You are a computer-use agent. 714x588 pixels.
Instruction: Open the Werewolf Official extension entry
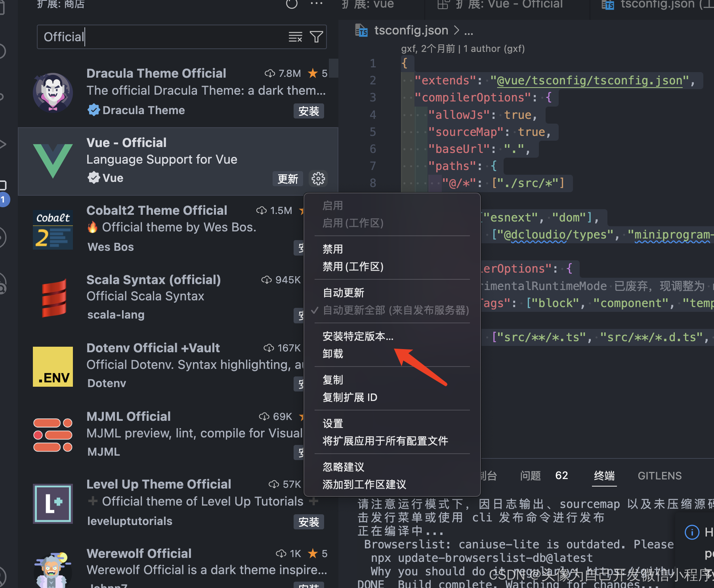(x=178, y=567)
